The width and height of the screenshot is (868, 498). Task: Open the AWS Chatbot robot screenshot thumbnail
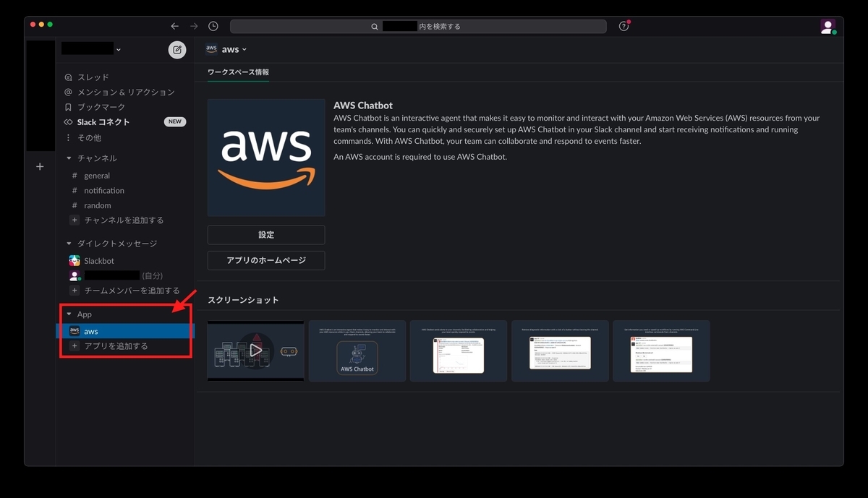click(357, 351)
